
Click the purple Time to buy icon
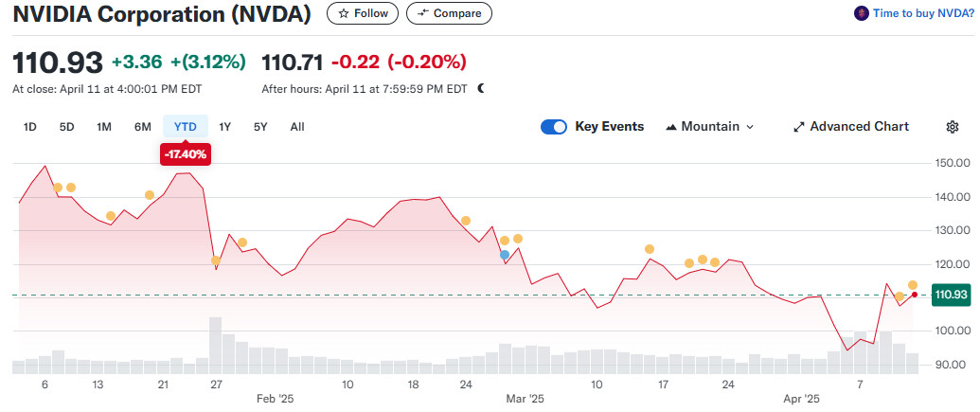pyautogui.click(x=861, y=13)
